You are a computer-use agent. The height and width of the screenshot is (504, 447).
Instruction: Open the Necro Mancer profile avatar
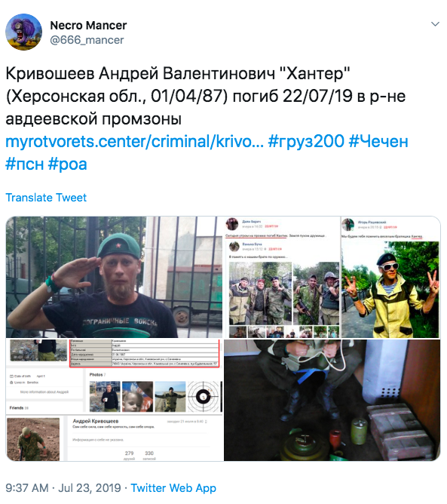tap(23, 32)
